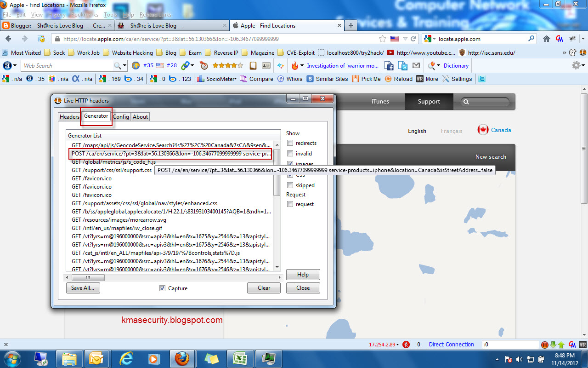Click the generator list horizontal scrollbar thumb
The image size is (588, 368).
tap(88, 278)
